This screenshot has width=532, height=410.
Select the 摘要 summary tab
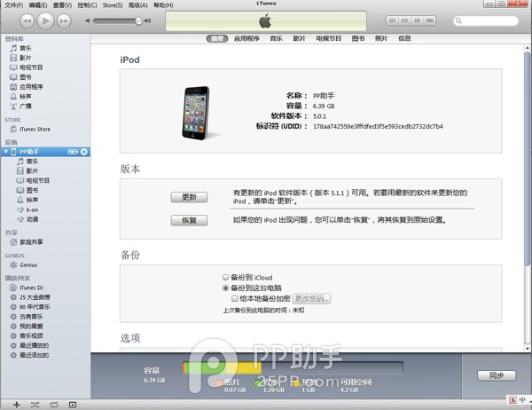tap(217, 38)
